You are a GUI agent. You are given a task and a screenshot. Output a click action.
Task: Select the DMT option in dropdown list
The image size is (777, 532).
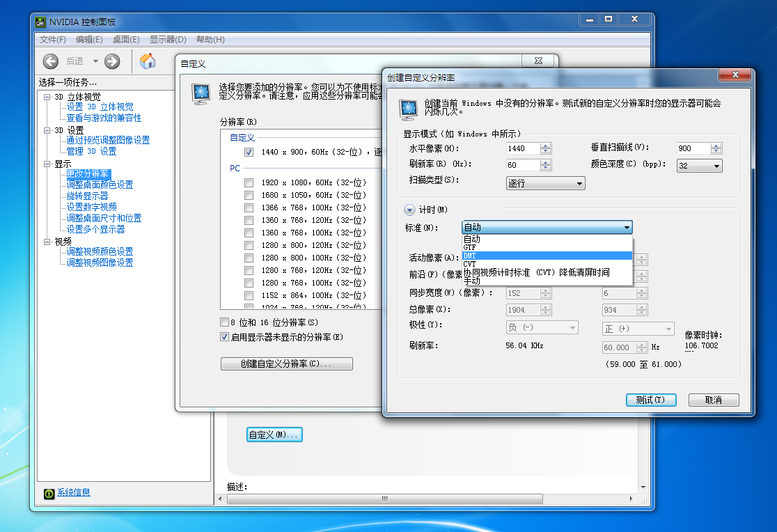tap(547, 256)
